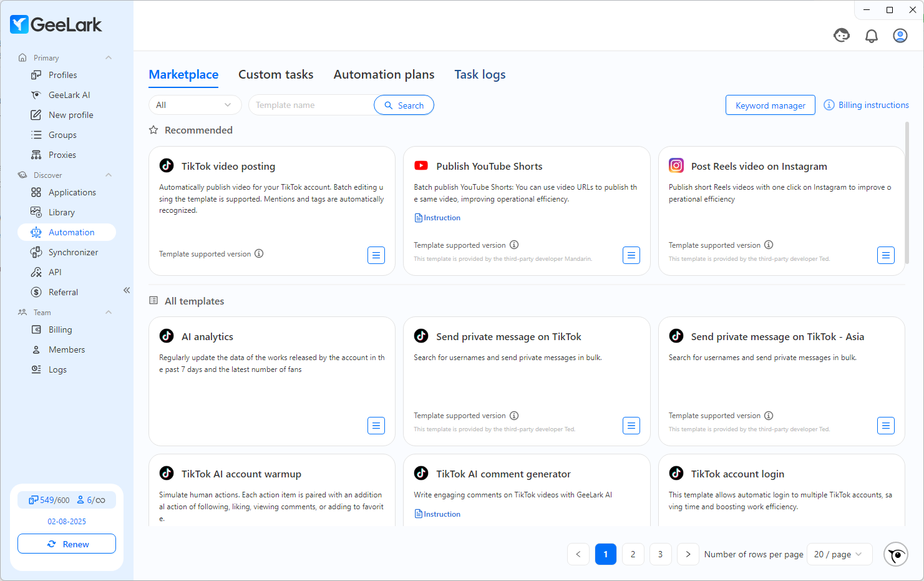
Task: Click the 6/∞ members count indicator
Action: point(91,500)
